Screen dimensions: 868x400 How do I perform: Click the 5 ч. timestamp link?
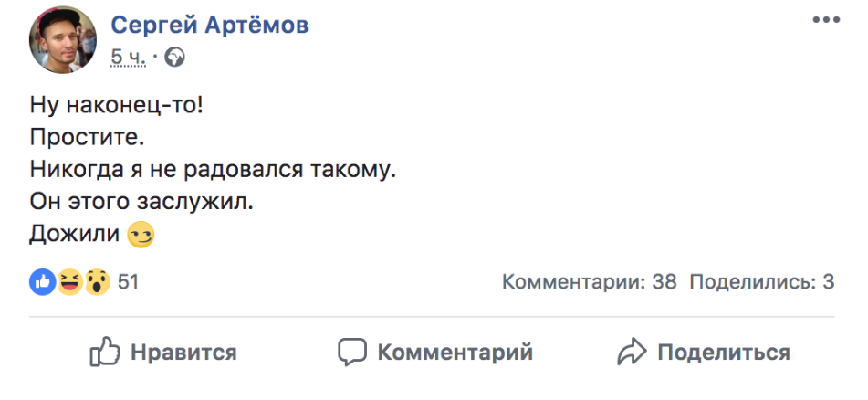(x=128, y=57)
